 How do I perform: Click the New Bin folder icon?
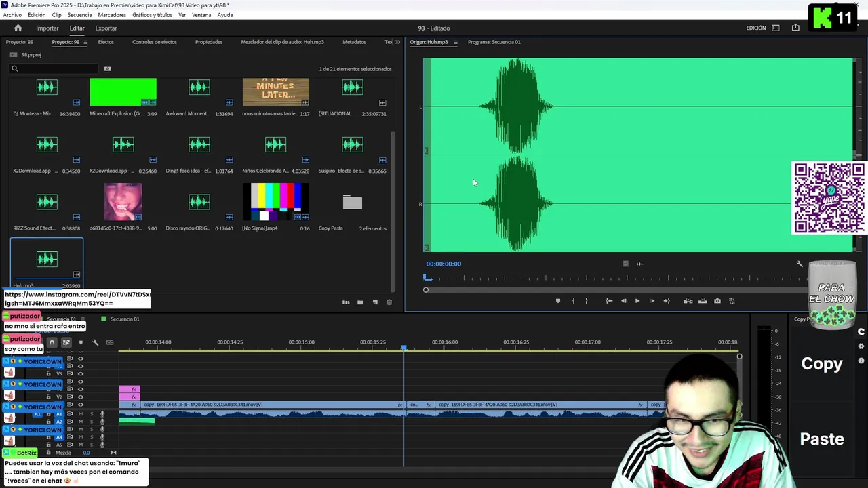tap(360, 302)
